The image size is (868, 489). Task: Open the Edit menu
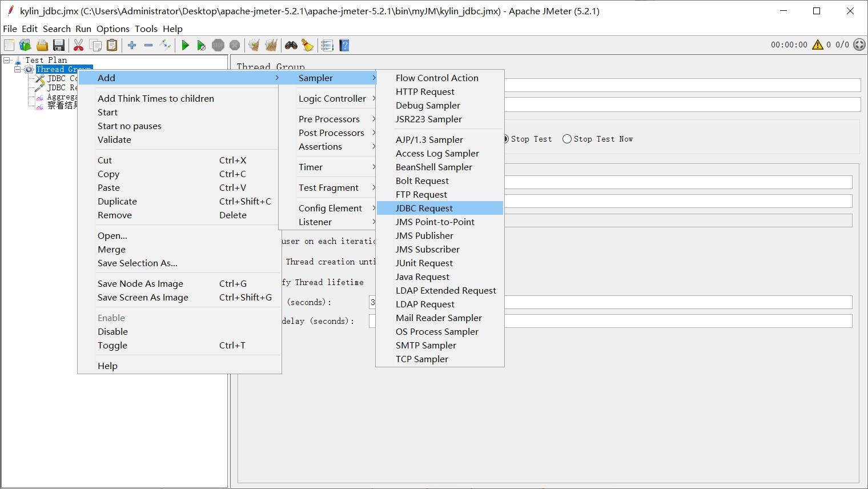pyautogui.click(x=29, y=29)
